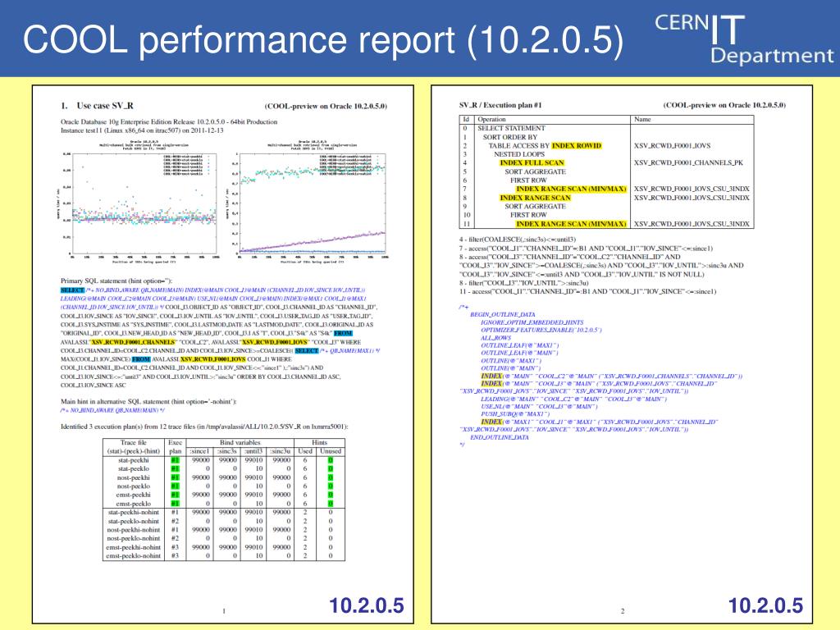The image size is (840, 630).
Task: Click the large '10.2.0.5' label on page 2
Action: [x=765, y=605]
